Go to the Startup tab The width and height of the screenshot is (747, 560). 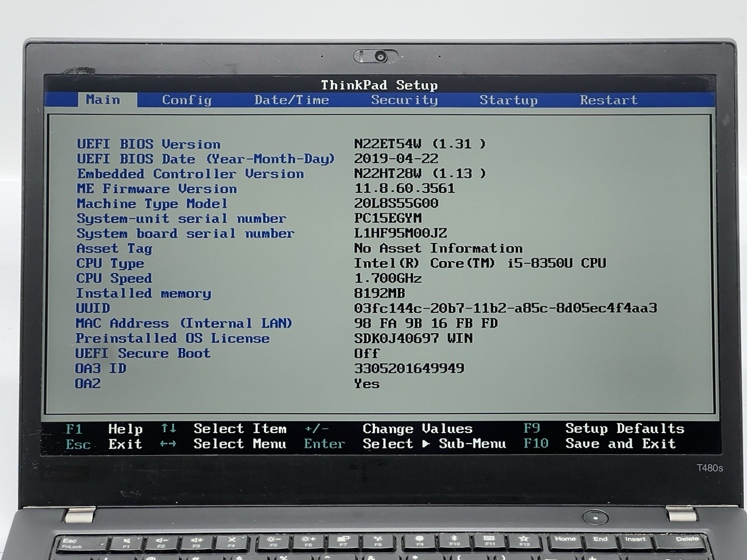(x=508, y=100)
